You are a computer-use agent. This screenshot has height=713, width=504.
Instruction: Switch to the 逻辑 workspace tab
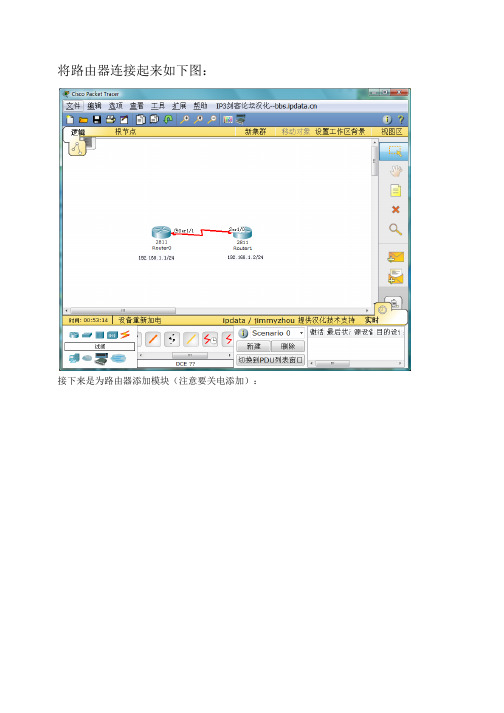(x=78, y=132)
